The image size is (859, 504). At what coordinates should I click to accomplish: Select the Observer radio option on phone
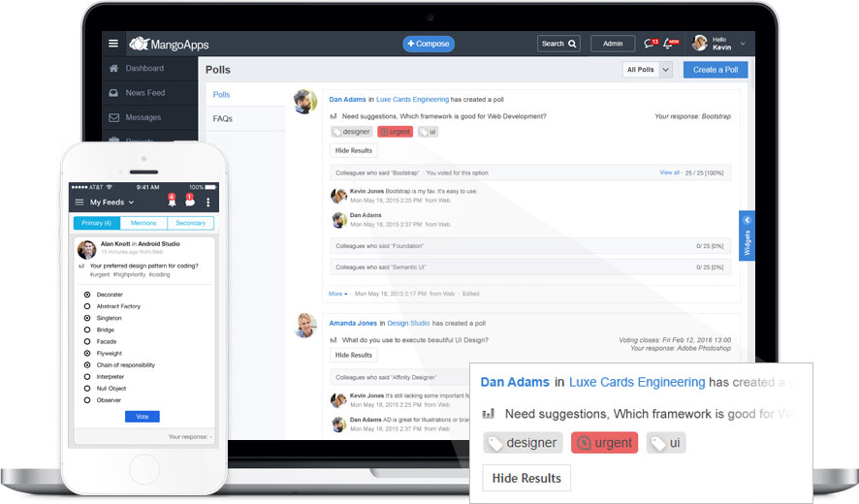(87, 400)
